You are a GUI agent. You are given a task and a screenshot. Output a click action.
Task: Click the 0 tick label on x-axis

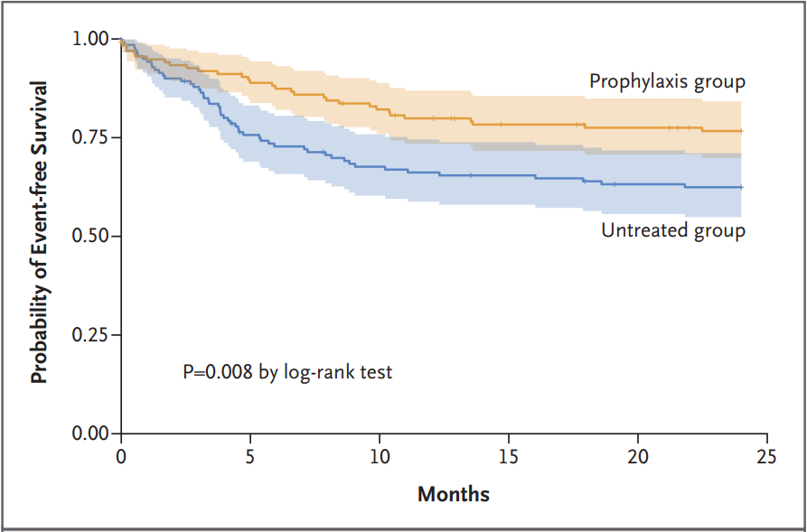(x=121, y=455)
